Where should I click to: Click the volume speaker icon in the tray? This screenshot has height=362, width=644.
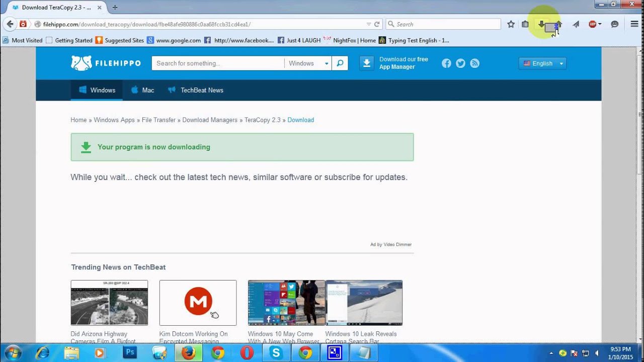(597, 353)
